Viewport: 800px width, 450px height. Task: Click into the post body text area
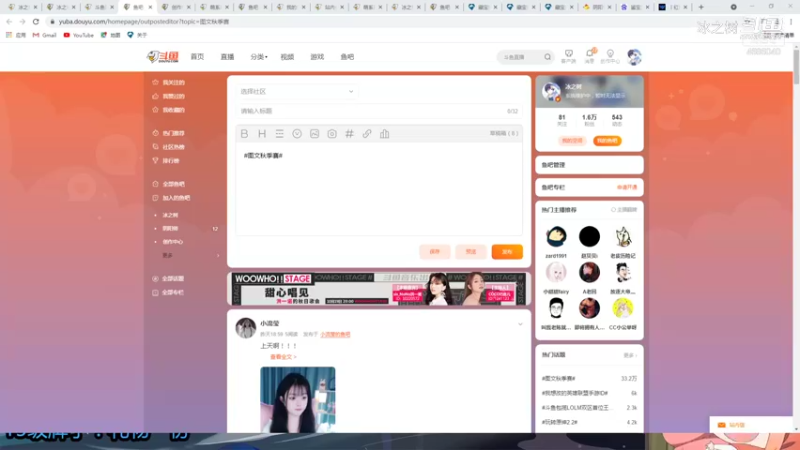(379, 189)
